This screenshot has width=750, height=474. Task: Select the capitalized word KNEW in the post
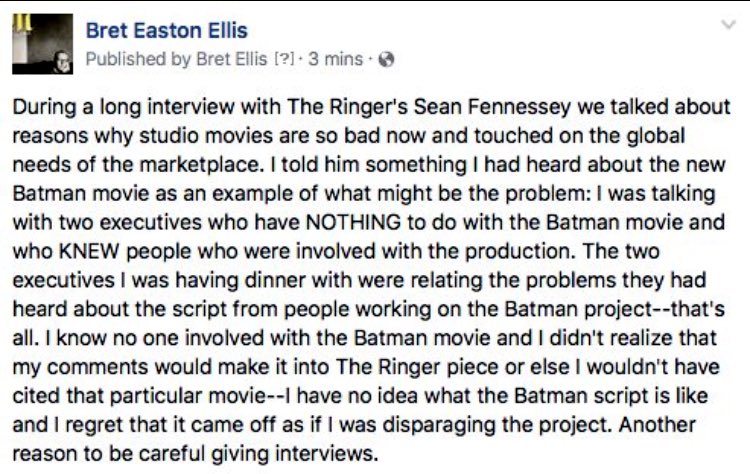88,252
